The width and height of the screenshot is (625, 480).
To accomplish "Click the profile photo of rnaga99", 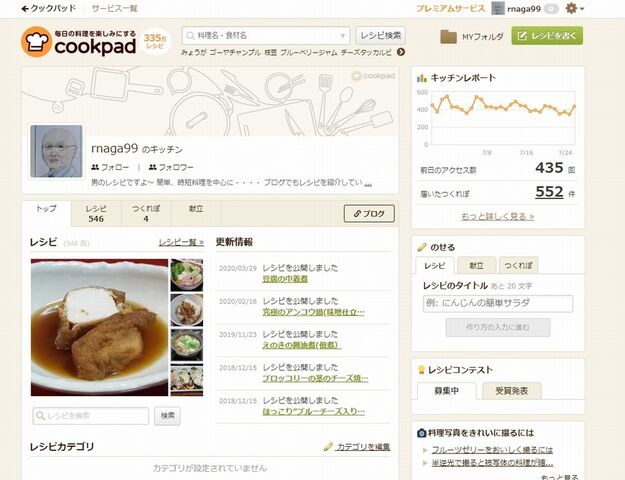I will tap(56, 151).
